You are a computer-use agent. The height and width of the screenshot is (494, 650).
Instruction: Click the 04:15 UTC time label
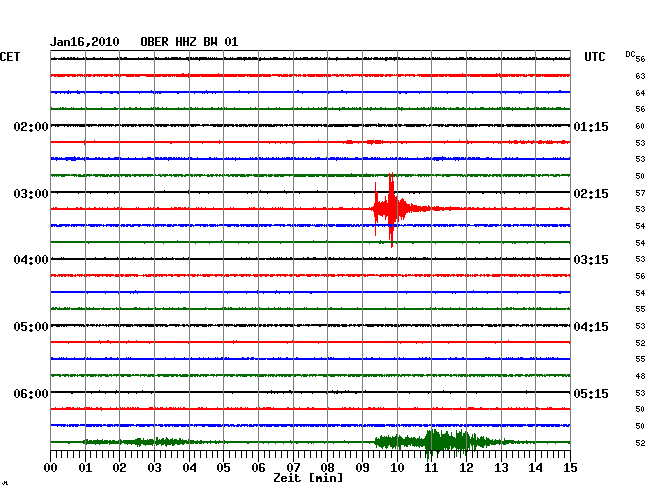point(591,327)
